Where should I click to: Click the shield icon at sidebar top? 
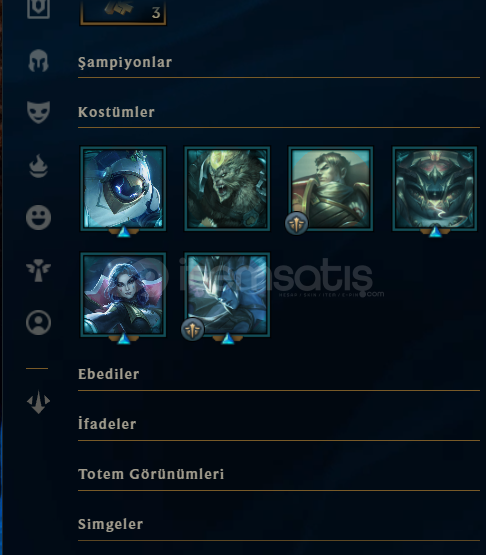38,8
